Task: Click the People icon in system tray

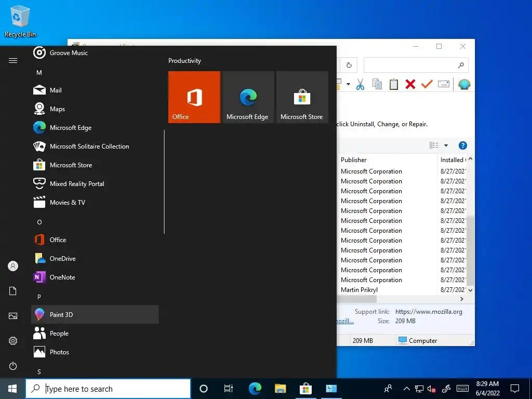Action: click(x=388, y=389)
